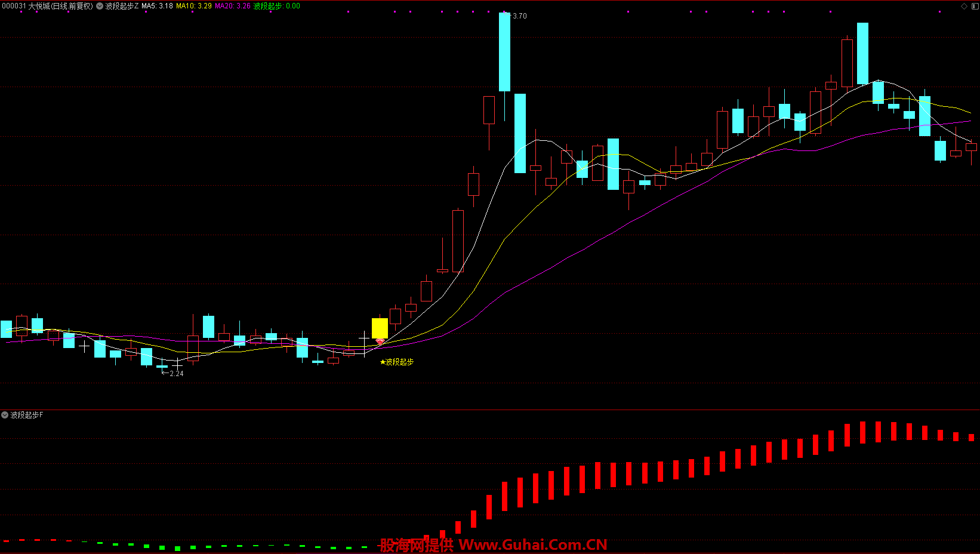Viewport: 980px width, 554px height.
Task: Click the red gem signal icon under yellow candle
Action: (380, 342)
